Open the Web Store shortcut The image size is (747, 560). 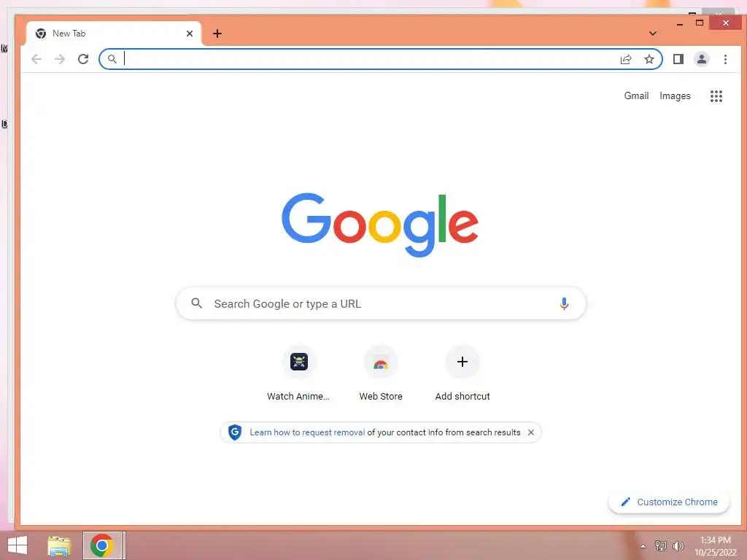click(x=381, y=373)
